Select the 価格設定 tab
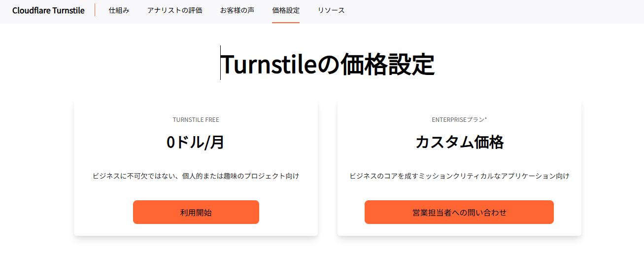This screenshot has height=258, width=644. click(285, 10)
